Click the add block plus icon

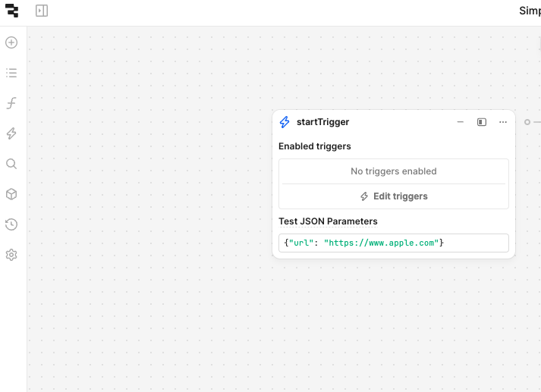tap(11, 42)
